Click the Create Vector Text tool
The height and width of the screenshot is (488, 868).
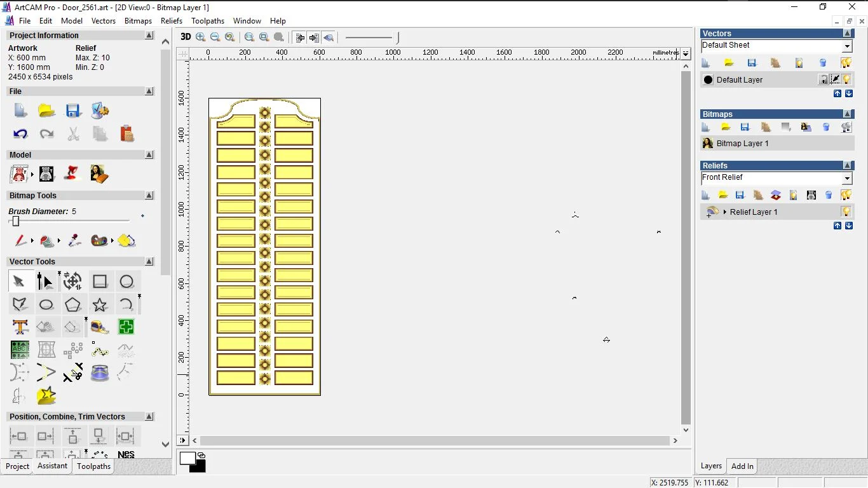pos(20,327)
